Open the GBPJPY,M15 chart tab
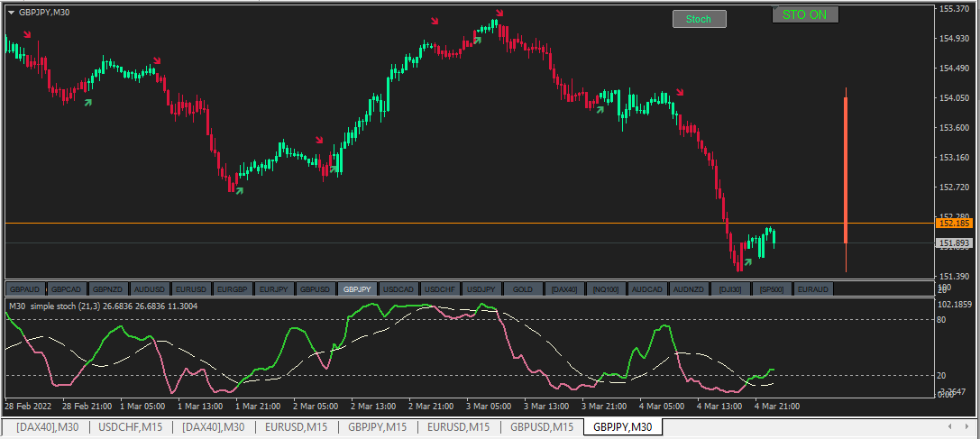 (377, 427)
